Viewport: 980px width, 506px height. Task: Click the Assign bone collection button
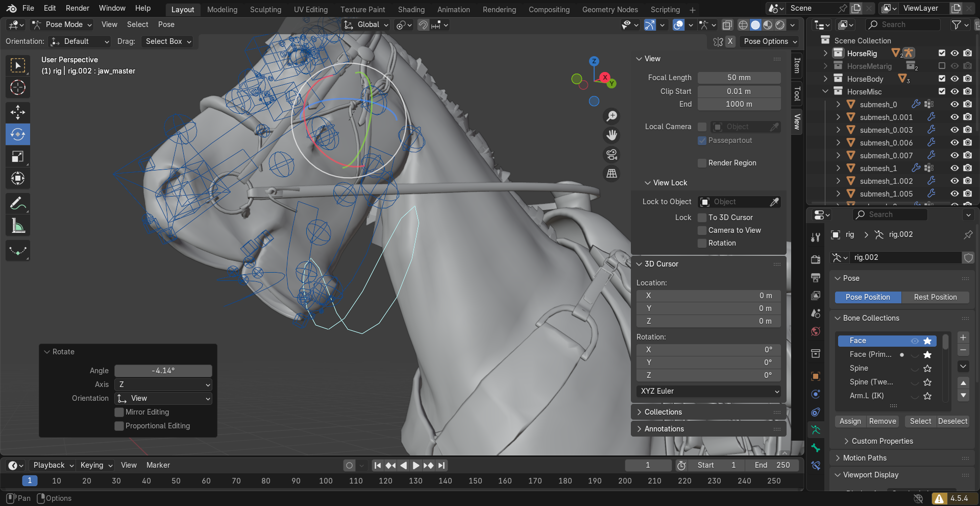click(850, 421)
